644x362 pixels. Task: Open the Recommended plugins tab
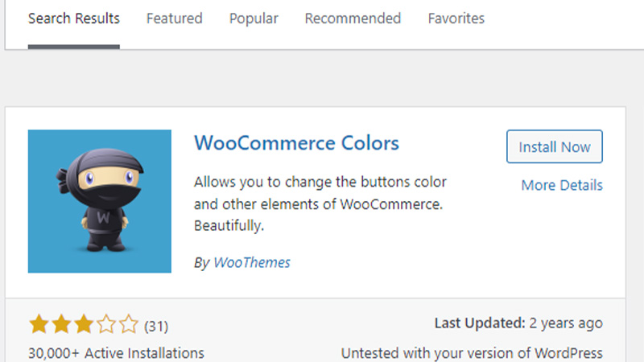[353, 19]
